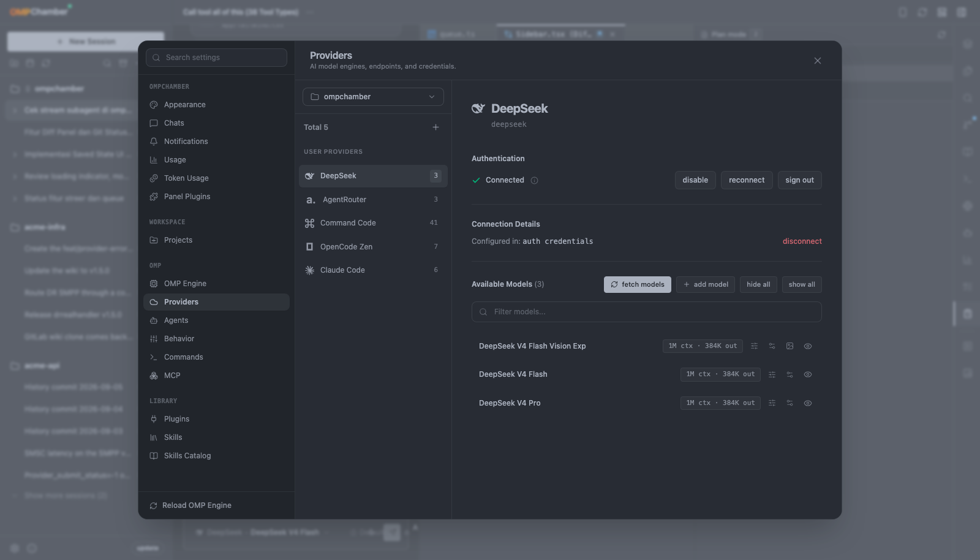Click the show all models button
980x560 pixels.
[802, 284]
